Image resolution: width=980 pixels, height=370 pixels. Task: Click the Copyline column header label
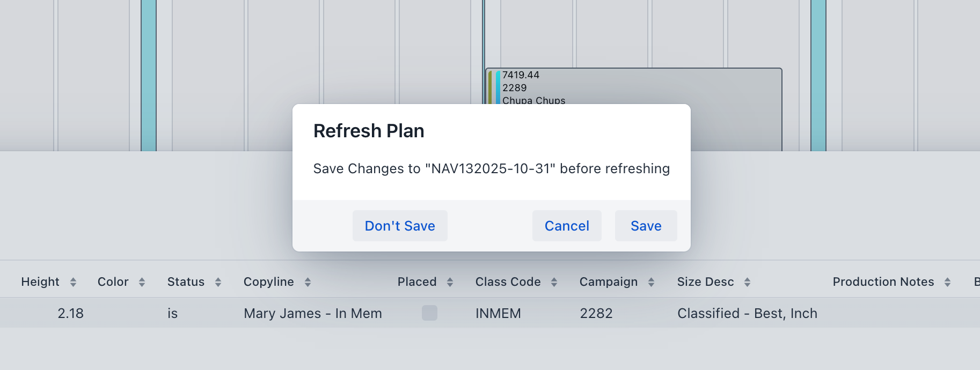pyautogui.click(x=268, y=282)
